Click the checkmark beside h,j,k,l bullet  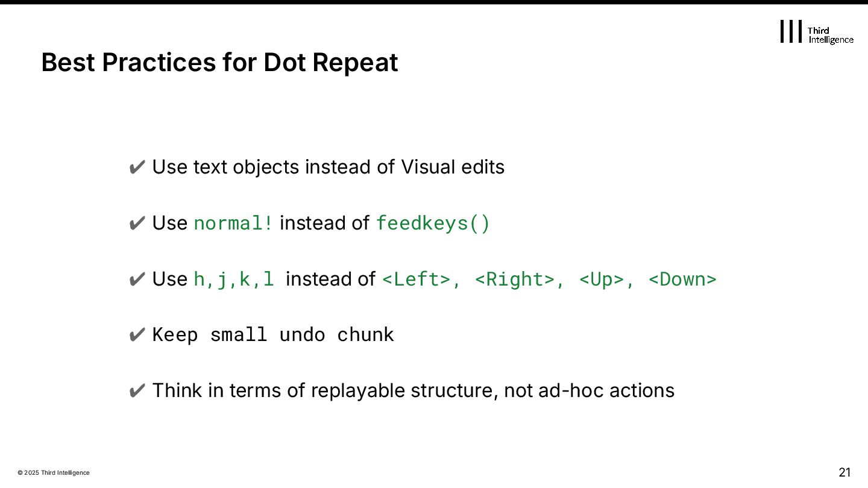pos(137,280)
